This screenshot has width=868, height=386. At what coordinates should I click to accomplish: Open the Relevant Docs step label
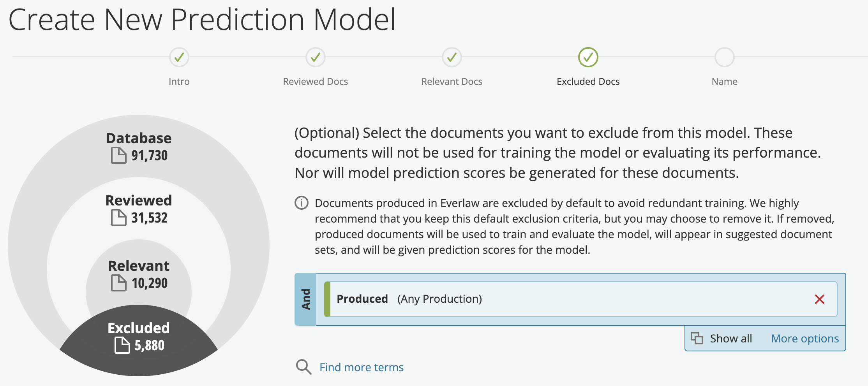452,82
